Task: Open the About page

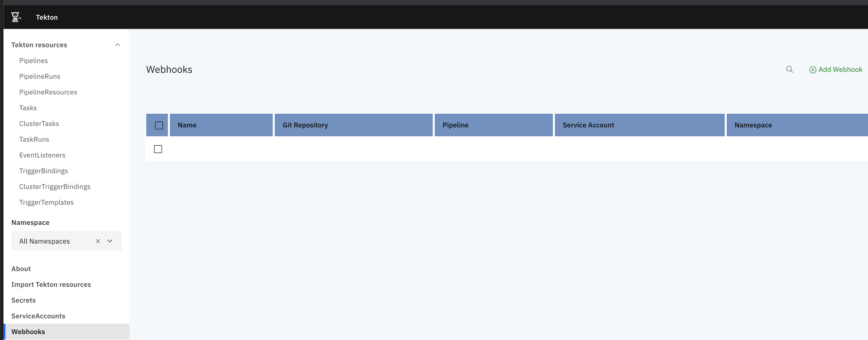Action: (21, 268)
